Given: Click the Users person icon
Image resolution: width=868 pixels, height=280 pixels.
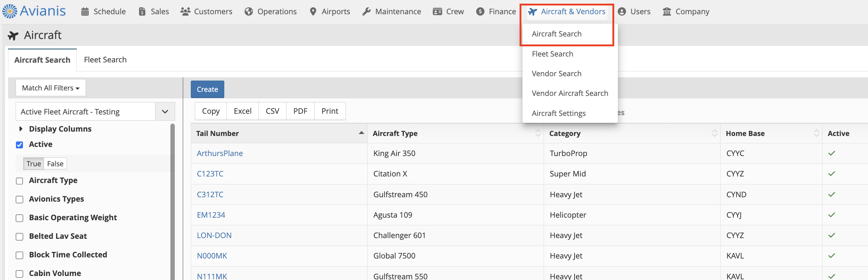Looking at the screenshot, I should point(622,12).
